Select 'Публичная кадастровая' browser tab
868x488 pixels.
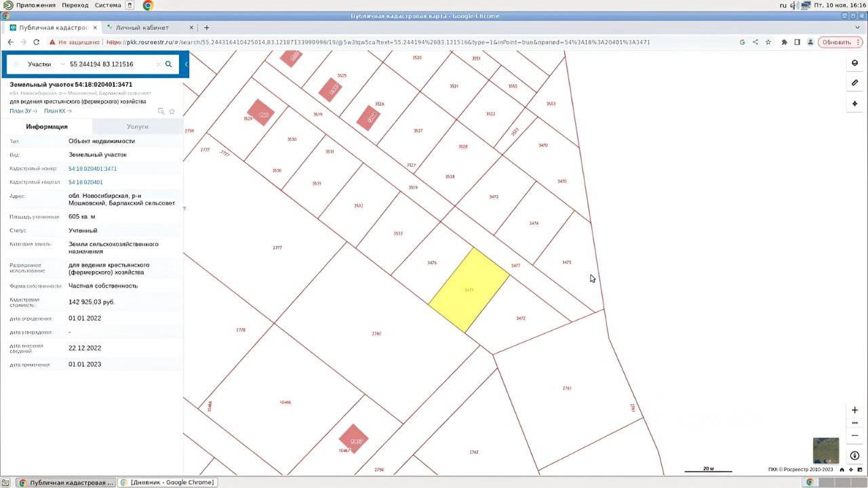coord(54,28)
